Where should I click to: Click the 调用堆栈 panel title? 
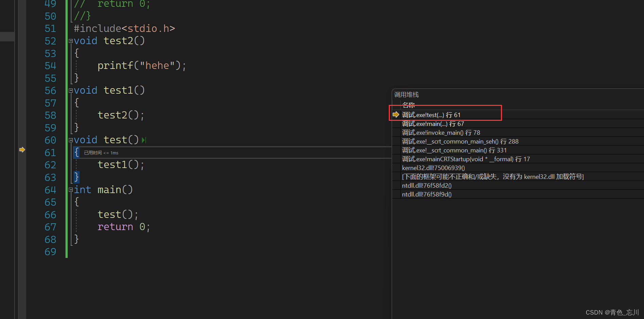[406, 95]
